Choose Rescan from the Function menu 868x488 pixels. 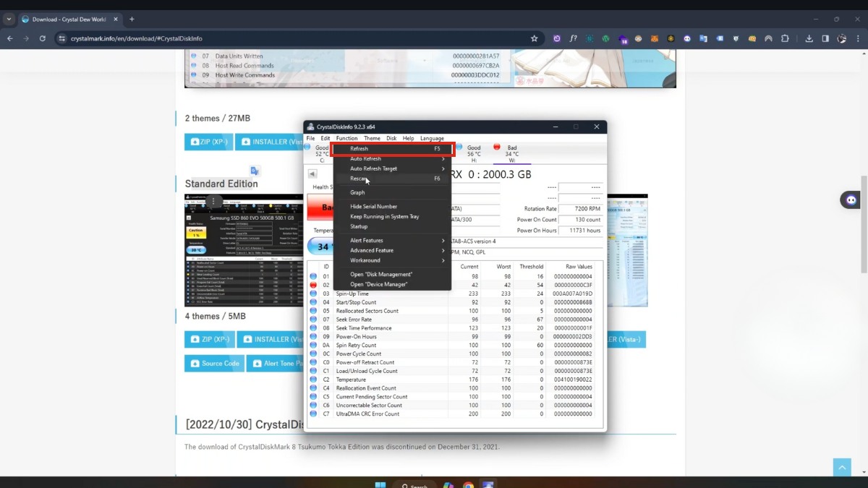click(392, 179)
